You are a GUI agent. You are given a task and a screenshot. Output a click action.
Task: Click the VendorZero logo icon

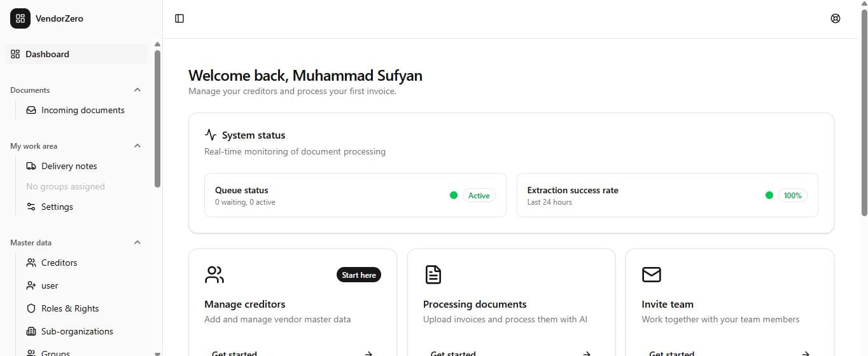(x=20, y=18)
